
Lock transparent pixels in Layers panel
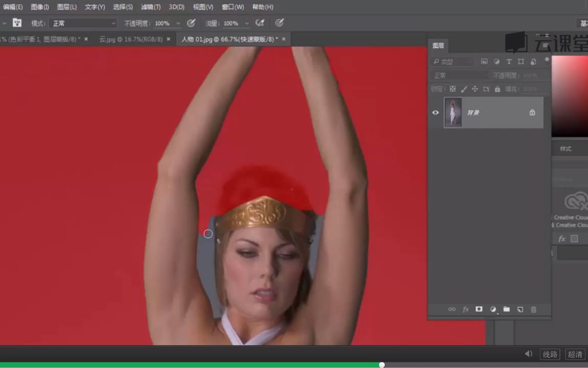pyautogui.click(x=453, y=89)
